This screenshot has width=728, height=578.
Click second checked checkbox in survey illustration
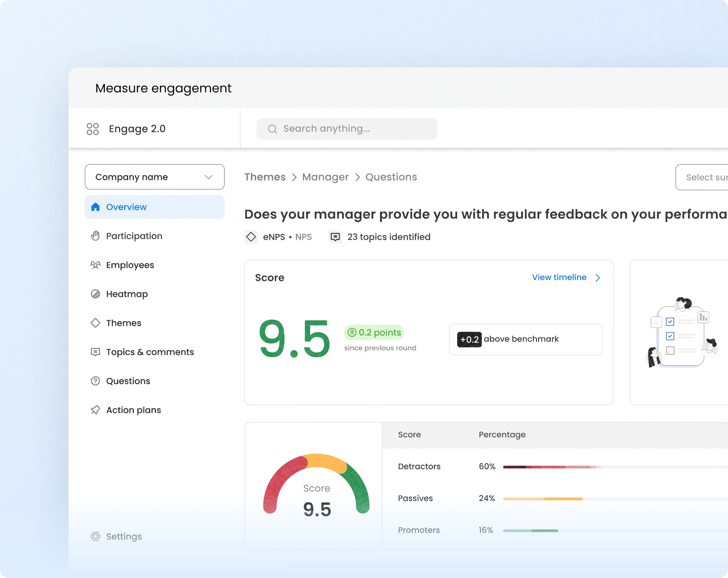tap(670, 336)
